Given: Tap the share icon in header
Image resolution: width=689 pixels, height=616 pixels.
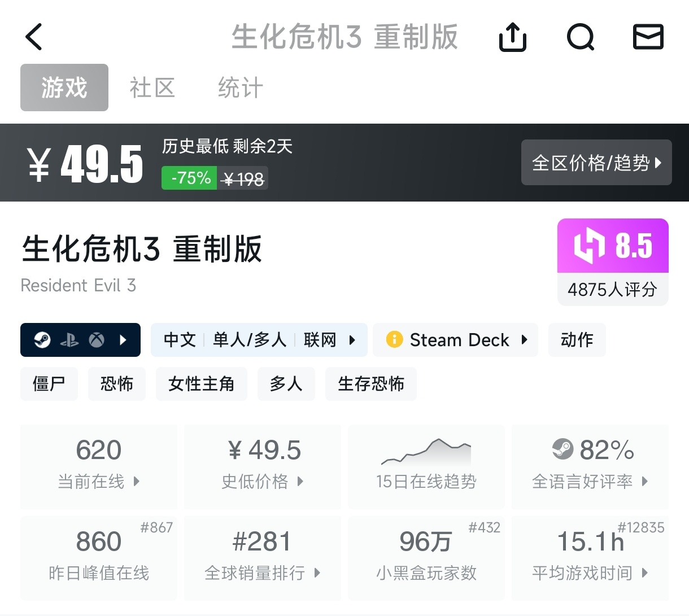Looking at the screenshot, I should tap(513, 37).
